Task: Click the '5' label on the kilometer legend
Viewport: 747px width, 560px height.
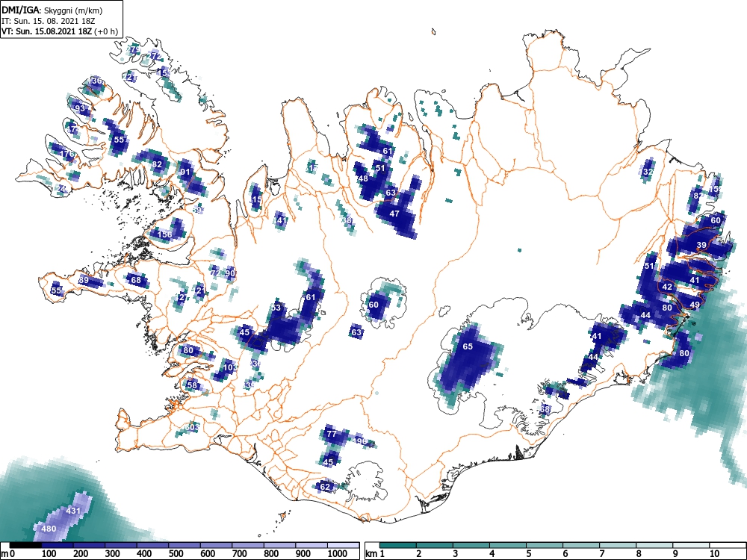Action: (528, 554)
